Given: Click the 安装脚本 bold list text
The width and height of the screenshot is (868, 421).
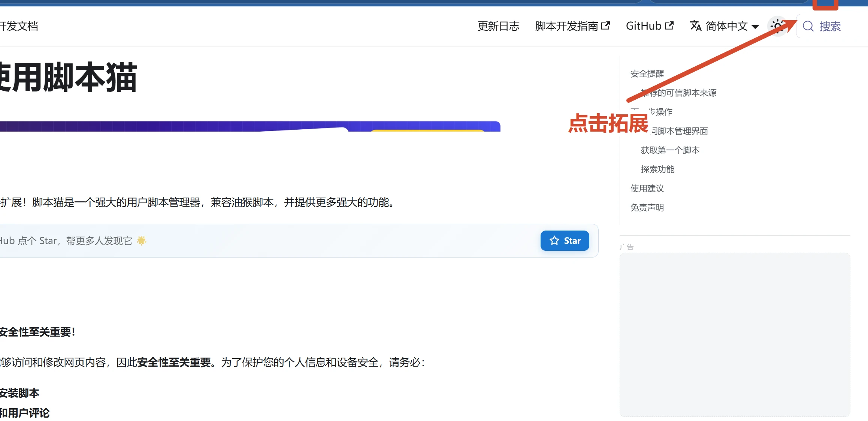Looking at the screenshot, I should pyautogui.click(x=19, y=393).
